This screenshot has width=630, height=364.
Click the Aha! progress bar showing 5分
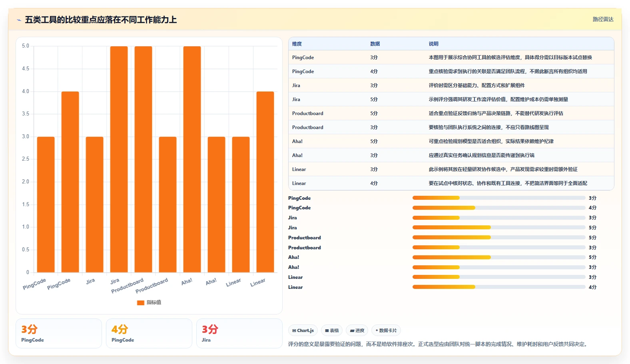pyautogui.click(x=499, y=257)
